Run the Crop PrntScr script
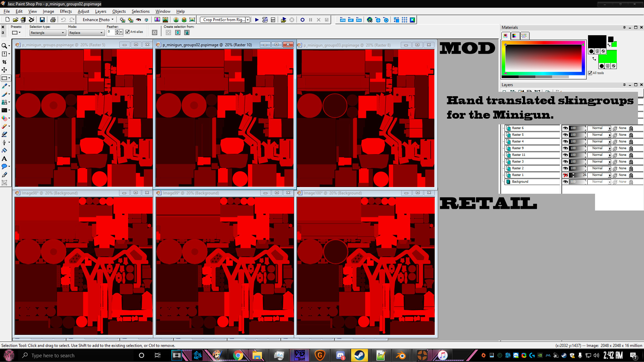This screenshot has height=362, width=644. 257,20
